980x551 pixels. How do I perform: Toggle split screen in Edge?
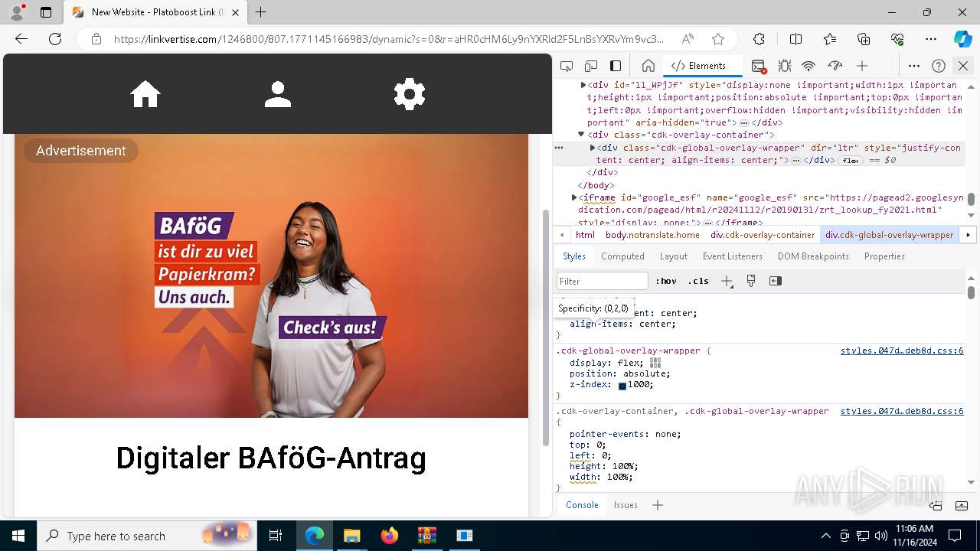click(795, 39)
